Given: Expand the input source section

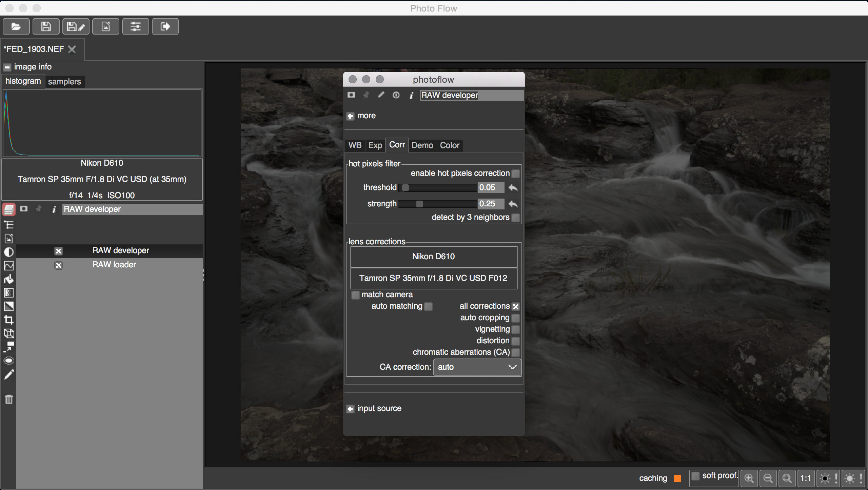Looking at the screenshot, I should [x=350, y=409].
